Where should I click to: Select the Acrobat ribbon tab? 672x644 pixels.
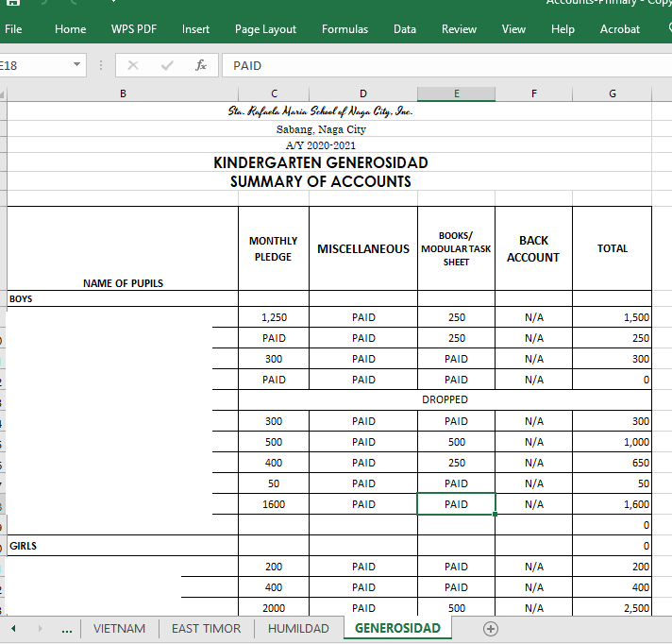[620, 29]
